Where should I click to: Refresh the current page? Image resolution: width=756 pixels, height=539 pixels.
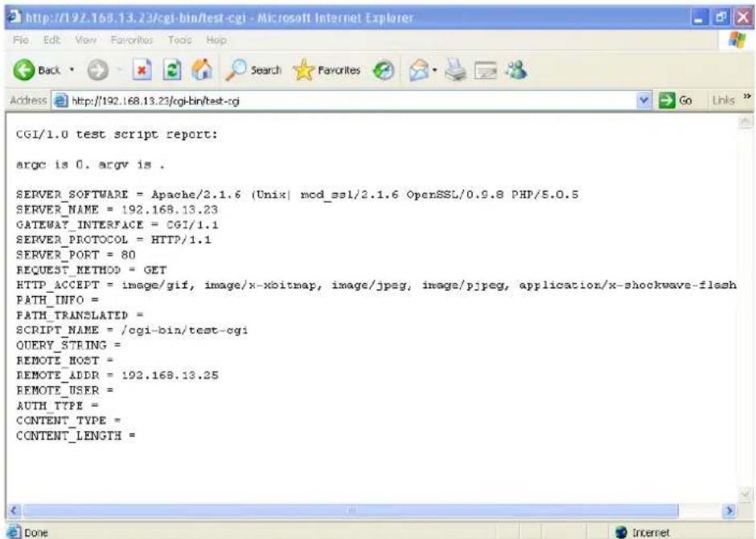click(172, 70)
